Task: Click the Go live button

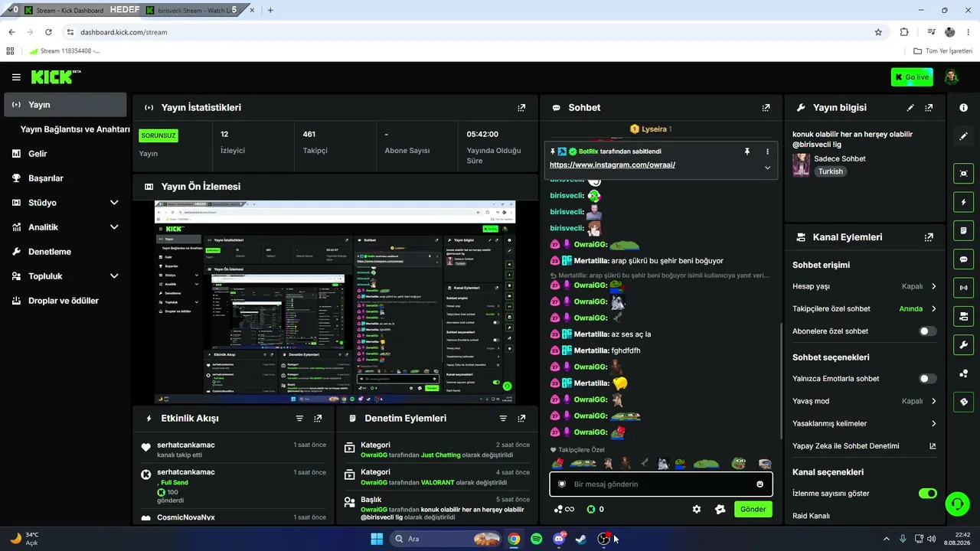Action: coord(912,77)
